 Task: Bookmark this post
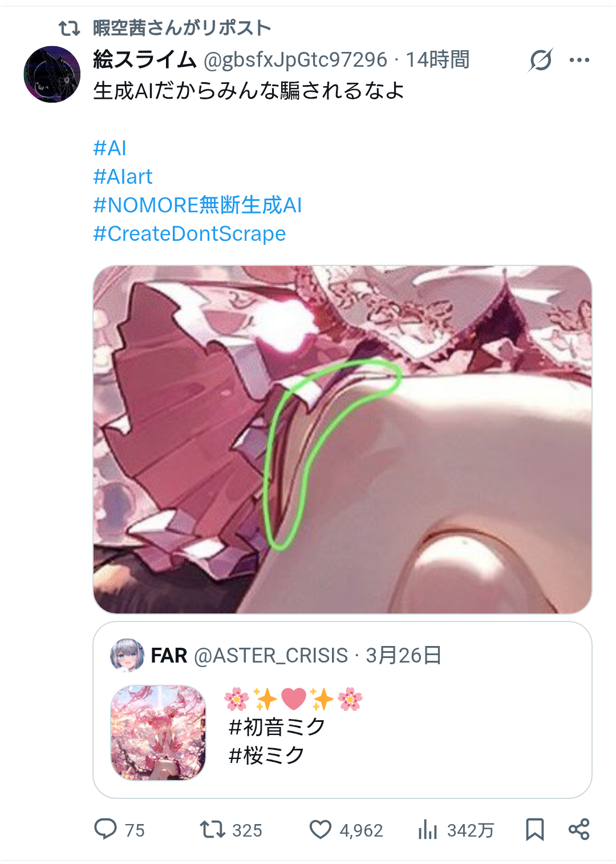[534, 829]
